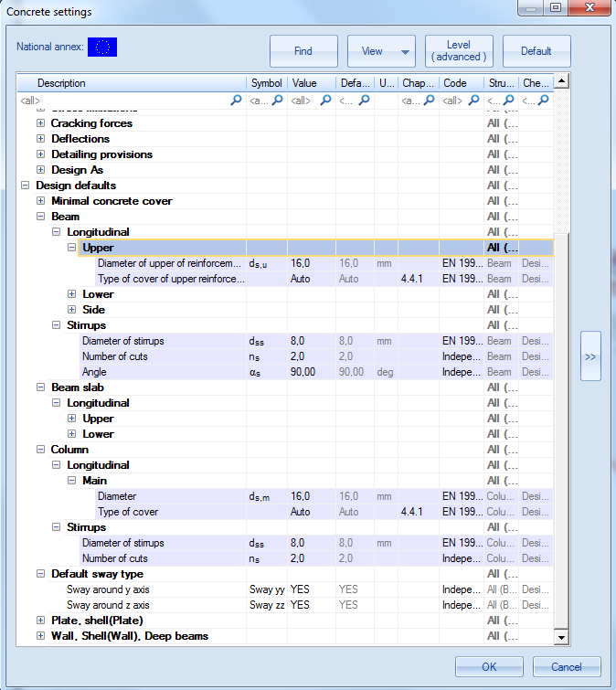Click the Value column filter magnifier
The image size is (616, 690).
pyautogui.click(x=325, y=101)
